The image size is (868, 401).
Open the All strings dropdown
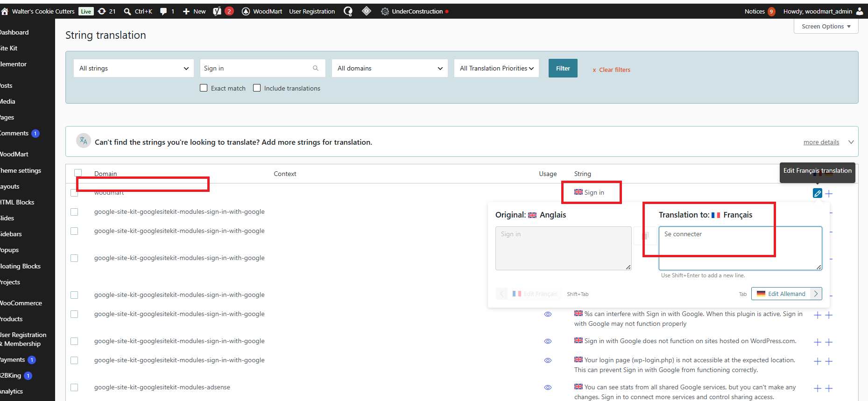coord(134,68)
